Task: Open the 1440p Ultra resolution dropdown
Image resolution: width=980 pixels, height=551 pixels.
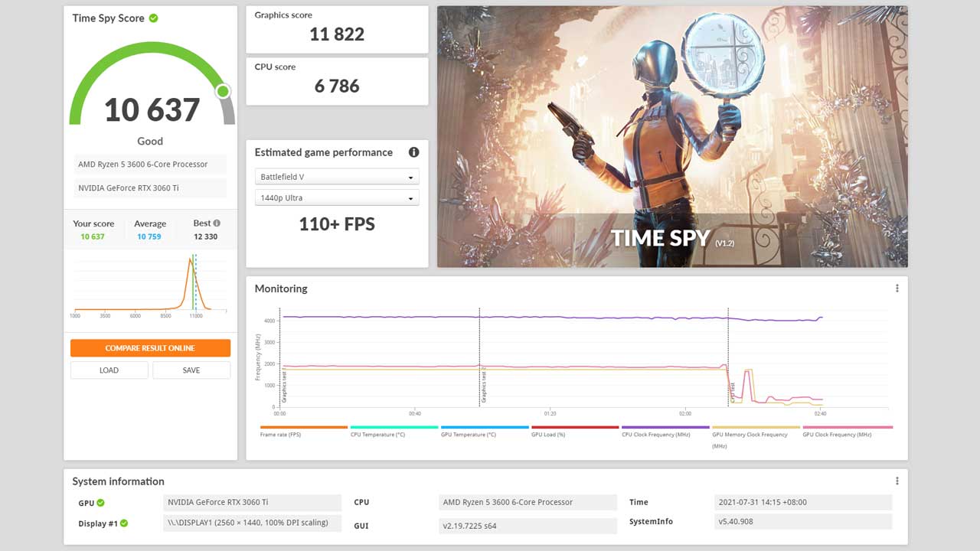Action: click(337, 198)
